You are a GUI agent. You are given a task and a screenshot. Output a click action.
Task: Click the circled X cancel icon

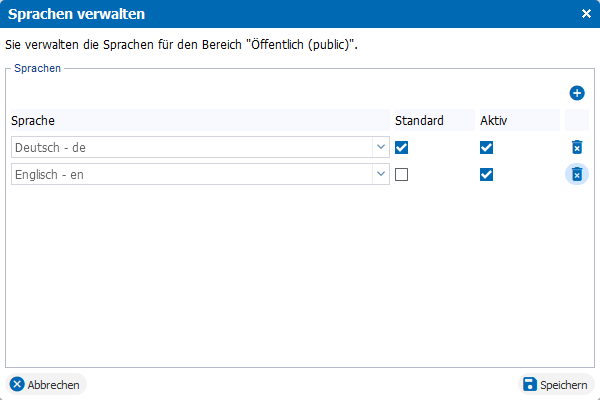click(17, 384)
